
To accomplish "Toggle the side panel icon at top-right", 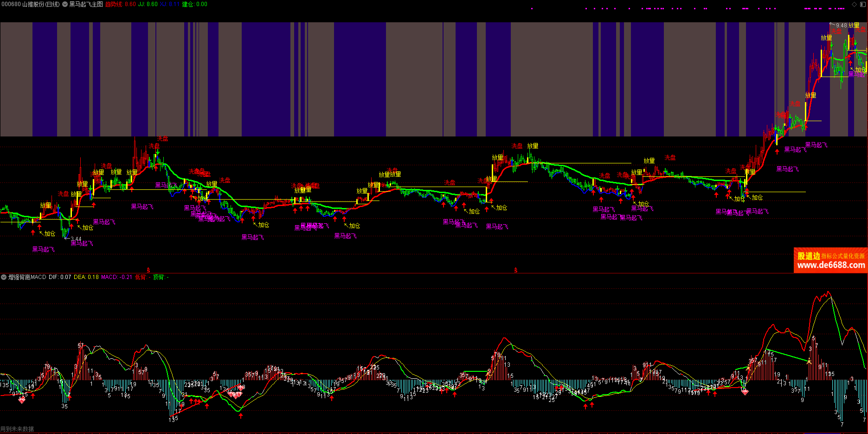I will 862,4.
